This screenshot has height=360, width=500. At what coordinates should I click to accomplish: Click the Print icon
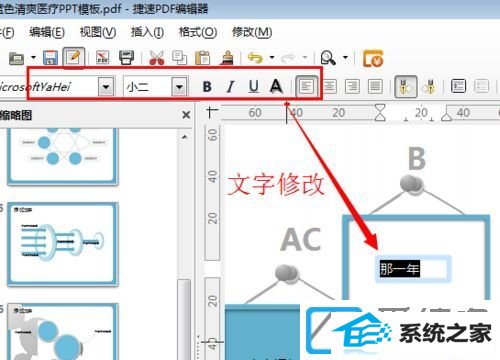click(x=127, y=58)
